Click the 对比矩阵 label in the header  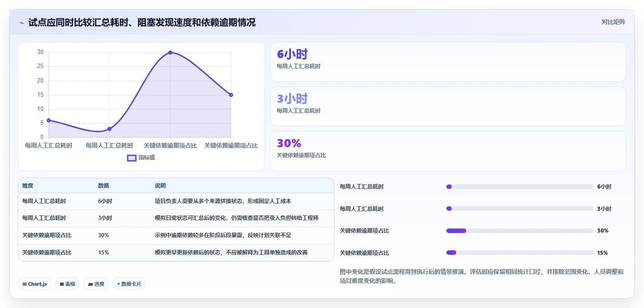[x=613, y=22]
